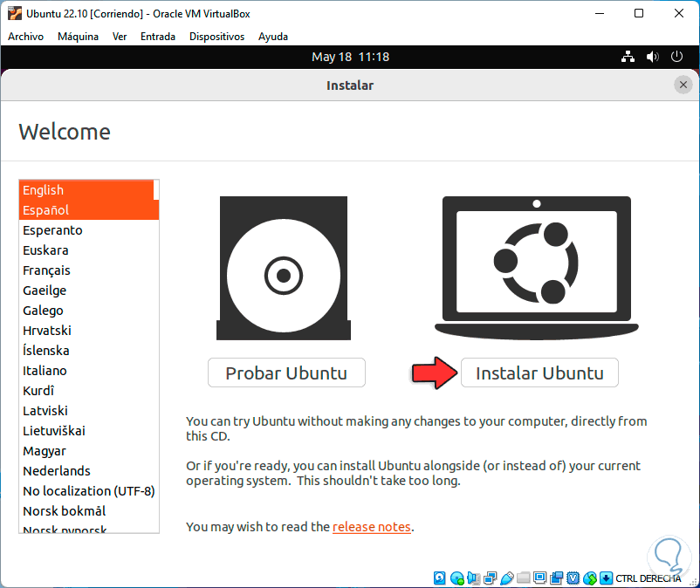700x588 pixels.
Task: Click the hard disk activity status icon
Action: click(x=439, y=578)
